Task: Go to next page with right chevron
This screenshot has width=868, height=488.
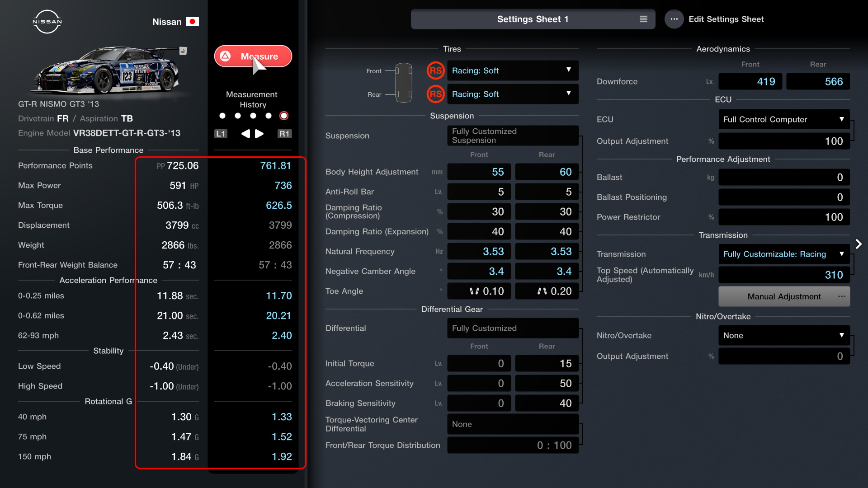Action: tap(859, 244)
